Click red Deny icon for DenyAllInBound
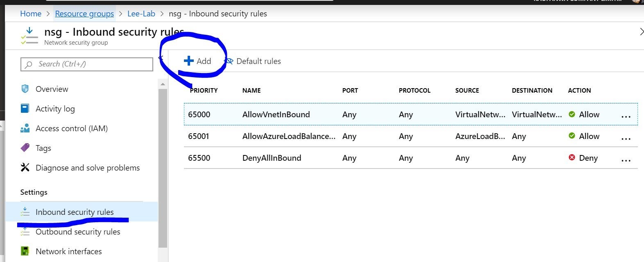The image size is (644, 262). (572, 157)
